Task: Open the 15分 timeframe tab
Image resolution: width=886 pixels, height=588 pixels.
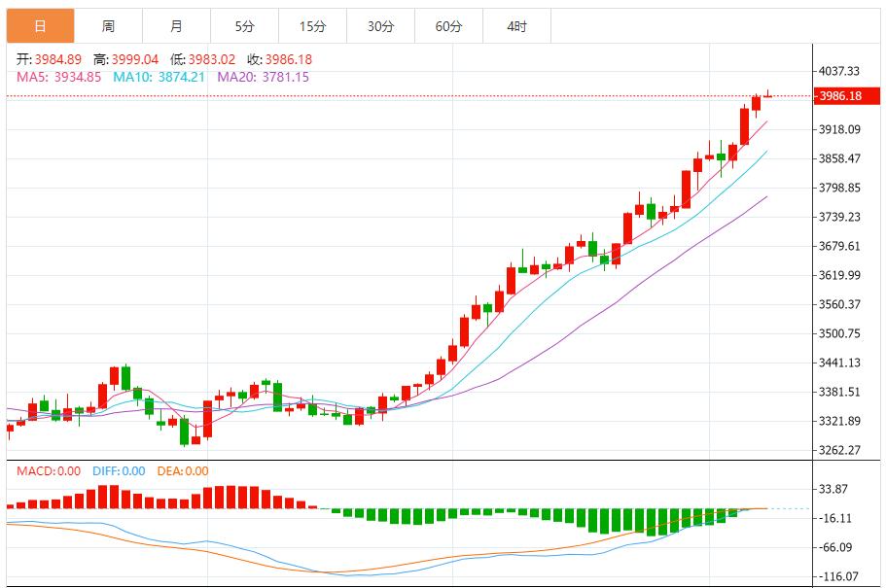Action: (312, 26)
